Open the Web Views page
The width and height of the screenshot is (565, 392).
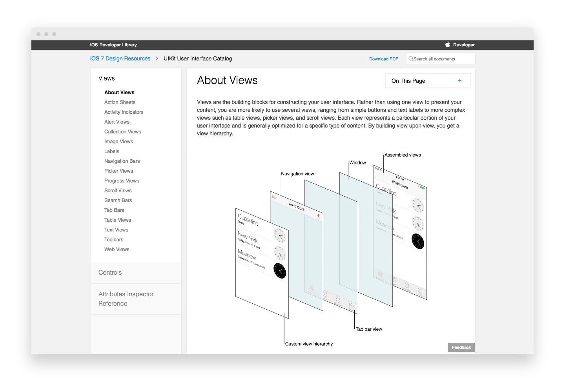(117, 249)
